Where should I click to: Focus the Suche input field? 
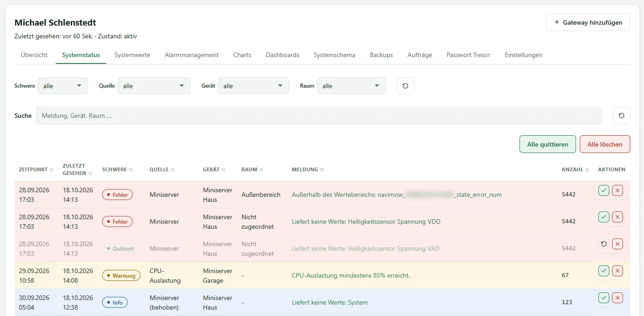319,116
